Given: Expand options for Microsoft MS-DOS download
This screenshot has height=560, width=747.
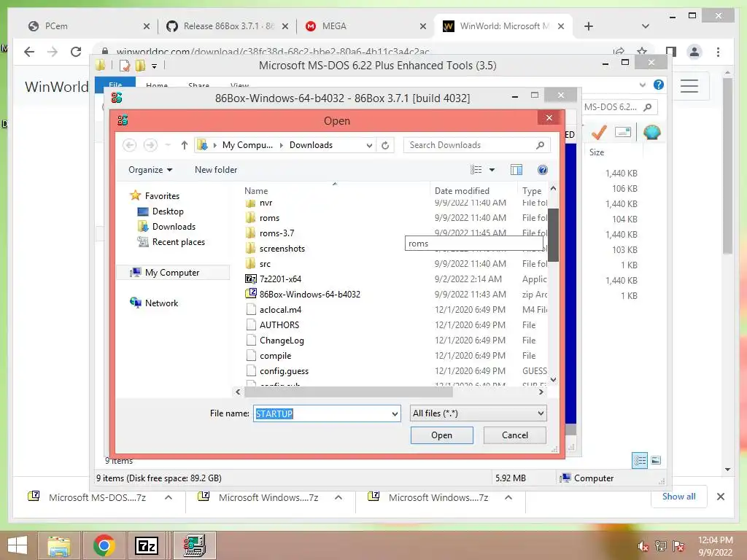Looking at the screenshot, I should tap(169, 497).
